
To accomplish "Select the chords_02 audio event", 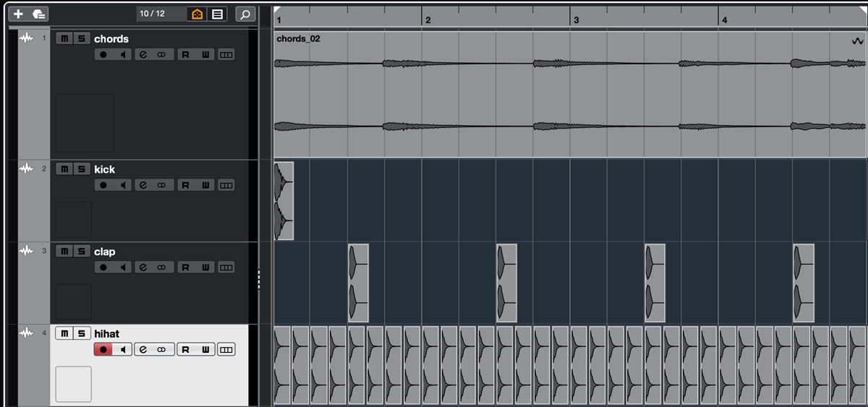I will point(570,94).
